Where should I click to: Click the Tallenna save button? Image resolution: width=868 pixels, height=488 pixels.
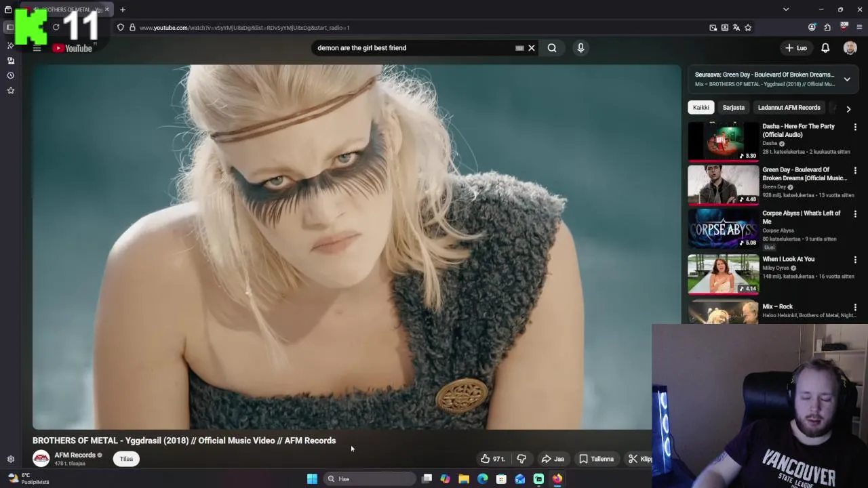(x=597, y=459)
